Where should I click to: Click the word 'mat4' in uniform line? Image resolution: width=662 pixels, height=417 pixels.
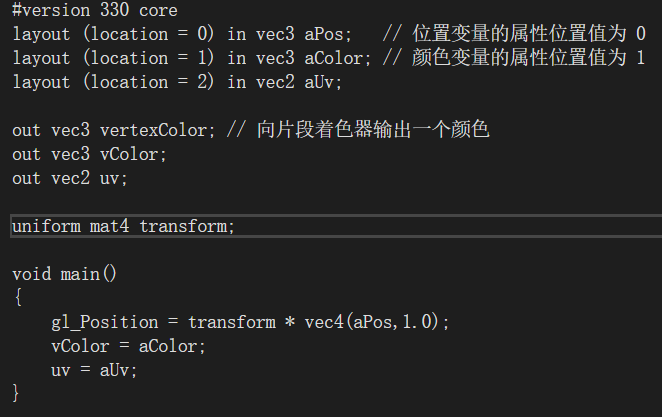pos(109,226)
